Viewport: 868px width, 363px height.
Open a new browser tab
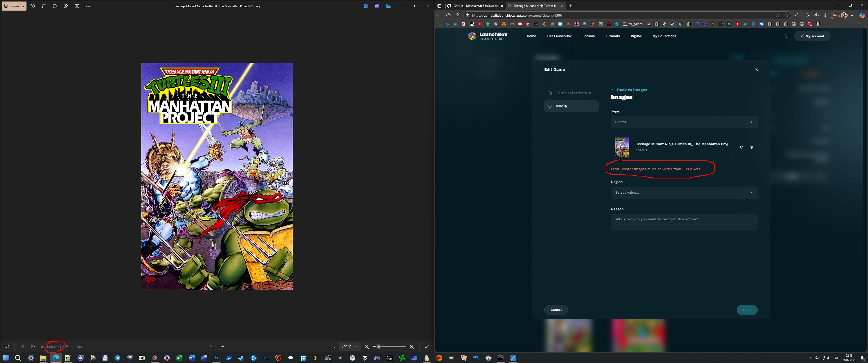(x=571, y=6)
